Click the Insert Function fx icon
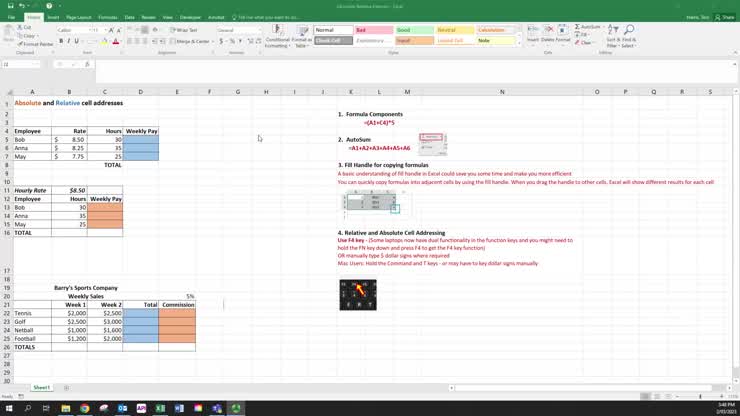 [85, 64]
